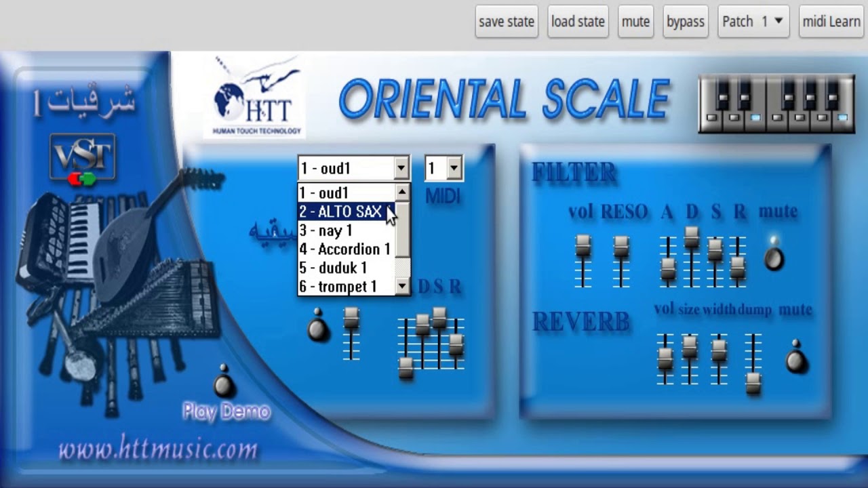Click the fader next to the round knob

coord(351,333)
